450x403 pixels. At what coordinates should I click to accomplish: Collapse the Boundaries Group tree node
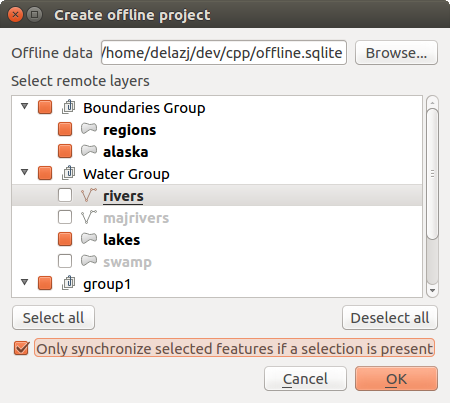[x=24, y=106]
